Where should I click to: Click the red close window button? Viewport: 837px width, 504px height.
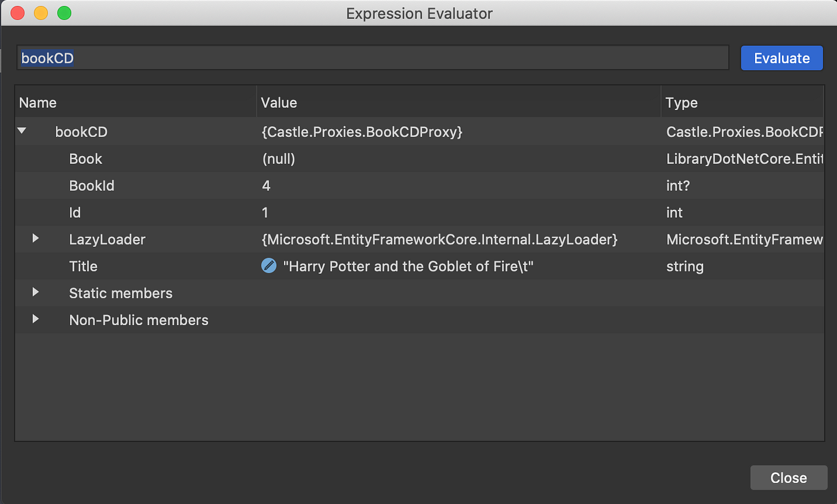click(18, 13)
